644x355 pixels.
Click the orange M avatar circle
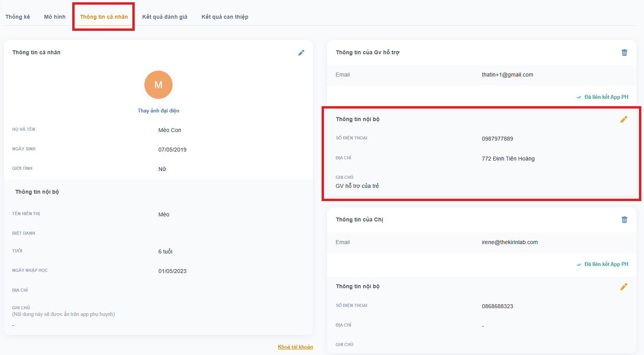click(158, 85)
